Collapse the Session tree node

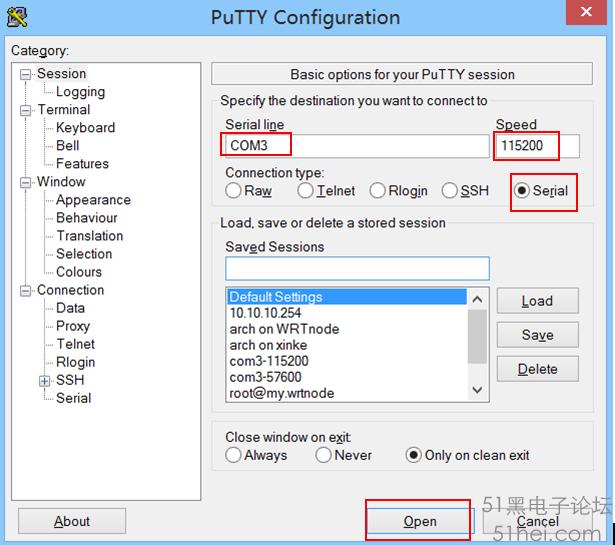click(25, 74)
